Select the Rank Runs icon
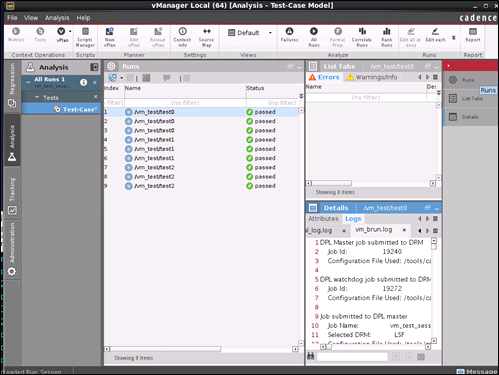This screenshot has height=375, width=499. 387,37
